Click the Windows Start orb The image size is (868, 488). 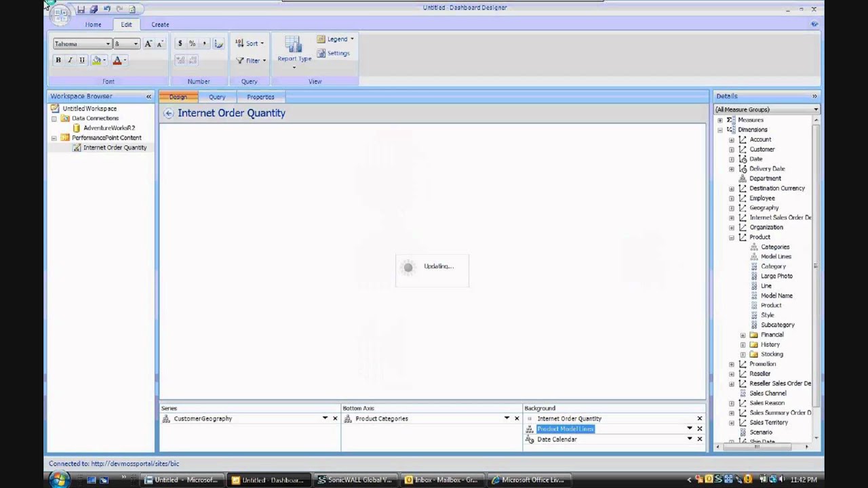tap(58, 480)
